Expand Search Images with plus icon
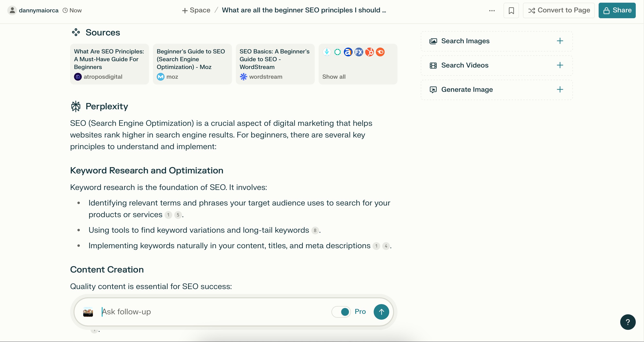This screenshot has width=644, height=342. click(x=560, y=41)
